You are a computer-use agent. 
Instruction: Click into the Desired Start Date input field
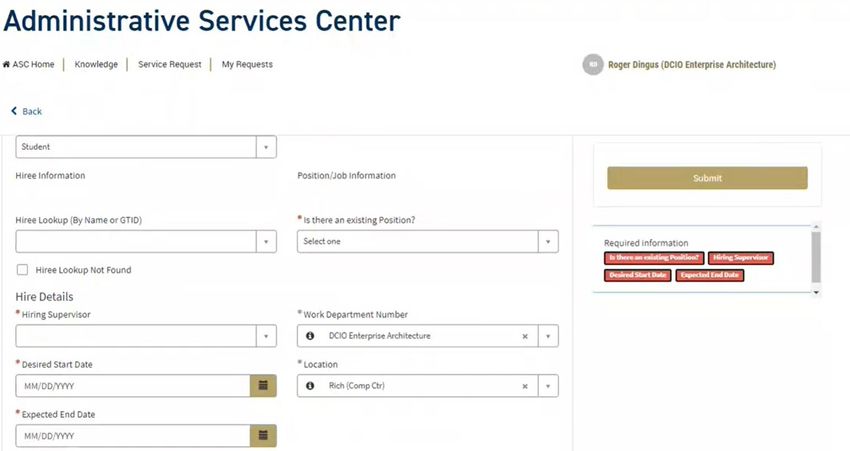(x=133, y=385)
